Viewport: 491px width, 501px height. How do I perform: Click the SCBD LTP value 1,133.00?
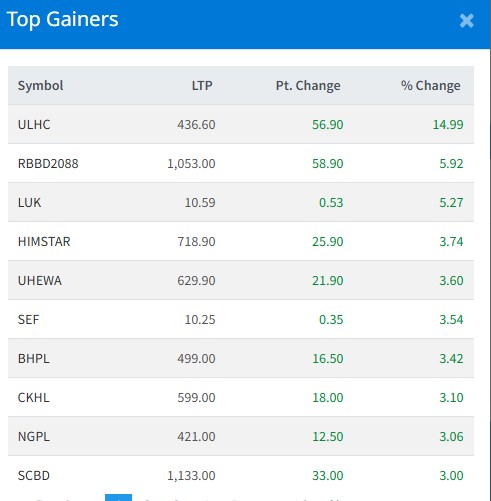[191, 476]
